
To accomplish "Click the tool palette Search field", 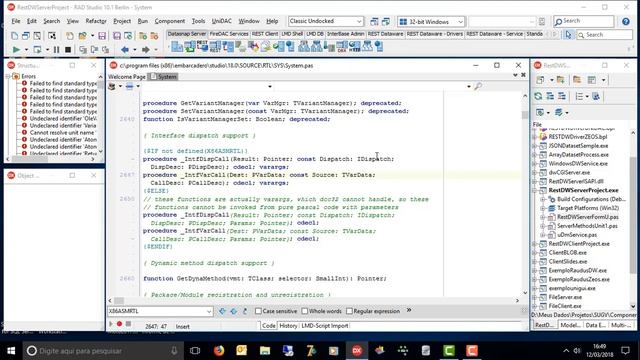I will tap(604, 35).
